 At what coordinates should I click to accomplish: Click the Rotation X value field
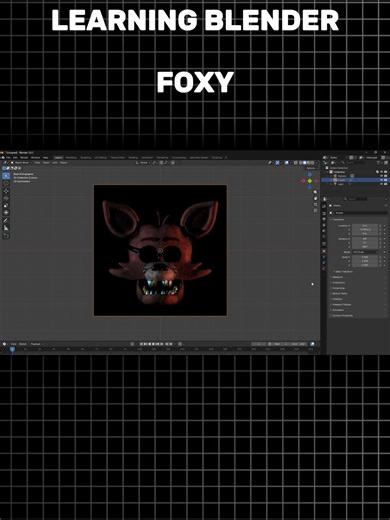(x=365, y=239)
